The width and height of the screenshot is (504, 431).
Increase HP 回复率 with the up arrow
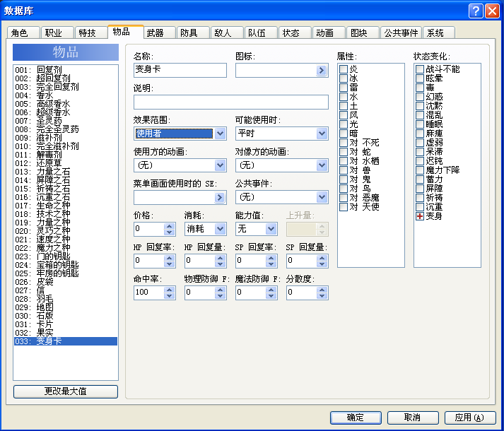tap(170, 258)
